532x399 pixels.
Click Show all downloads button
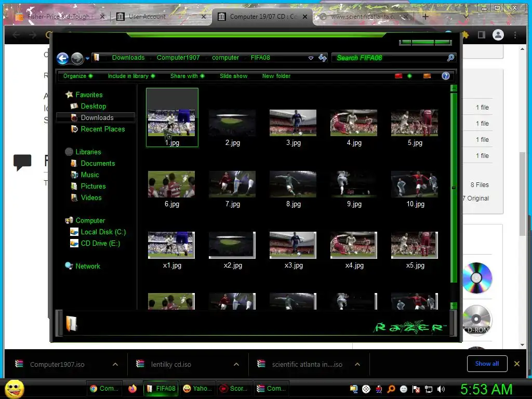(x=487, y=364)
